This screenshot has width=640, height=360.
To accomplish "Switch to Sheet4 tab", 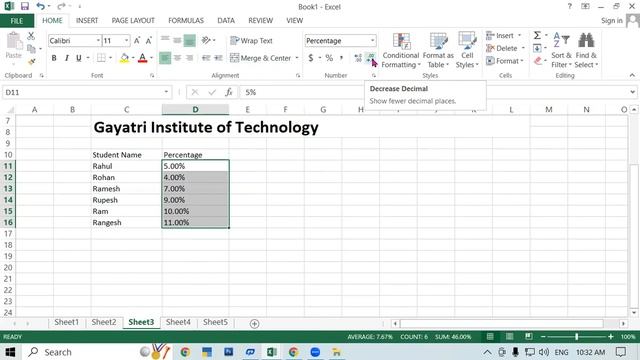I will click(178, 322).
